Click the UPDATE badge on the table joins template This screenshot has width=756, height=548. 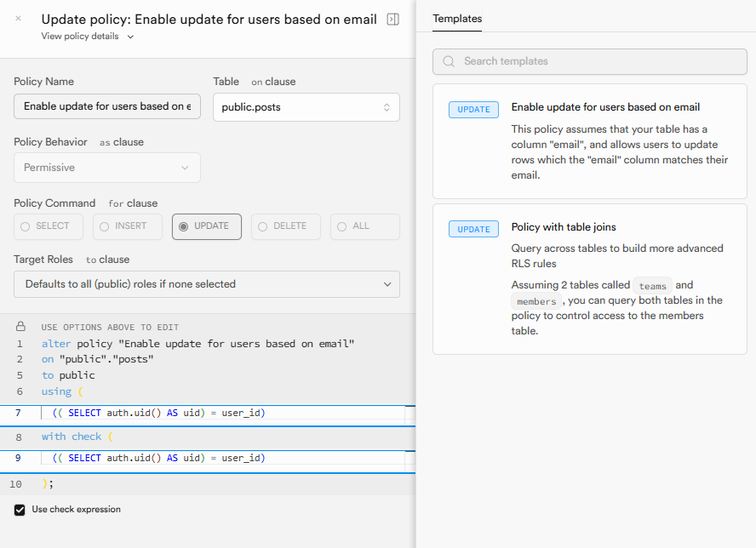pos(473,229)
